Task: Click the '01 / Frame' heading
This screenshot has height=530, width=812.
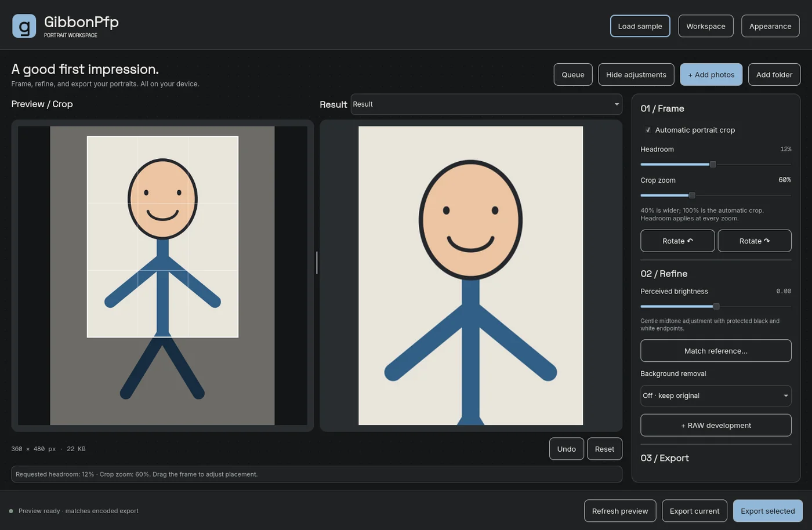Action: coord(662,108)
